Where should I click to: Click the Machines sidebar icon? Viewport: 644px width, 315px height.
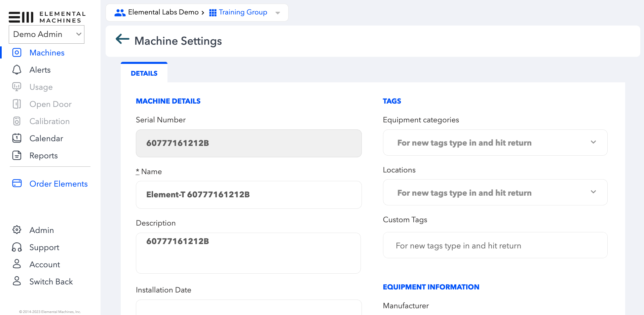click(x=17, y=52)
